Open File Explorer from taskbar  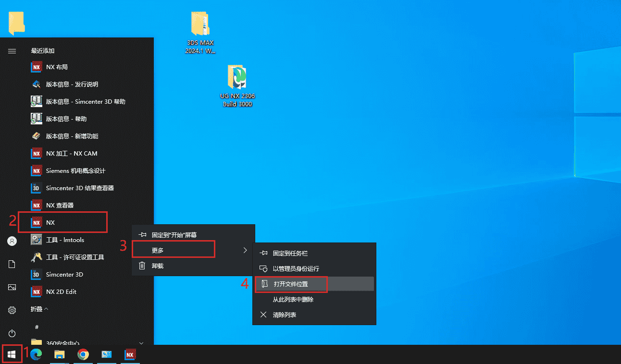60,354
